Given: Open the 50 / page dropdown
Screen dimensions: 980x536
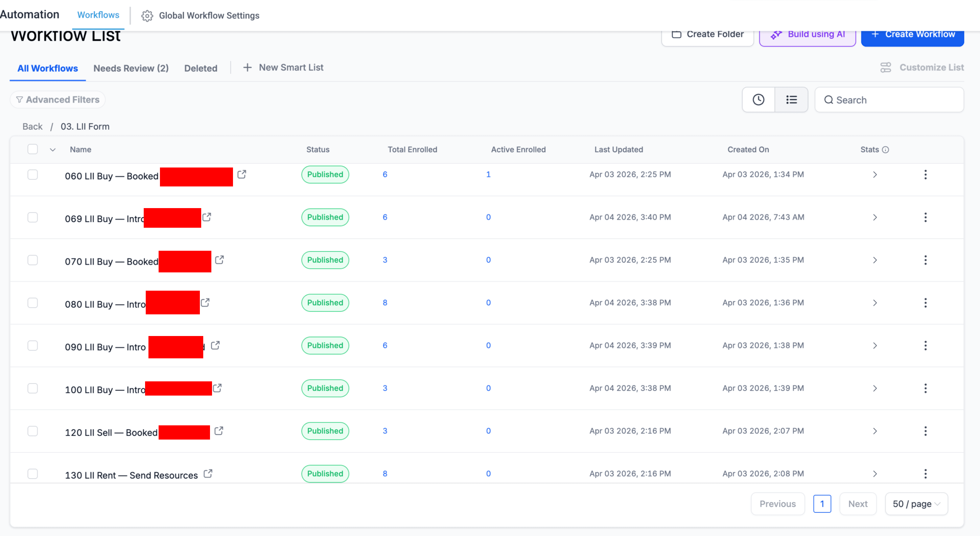Looking at the screenshot, I should pyautogui.click(x=916, y=504).
